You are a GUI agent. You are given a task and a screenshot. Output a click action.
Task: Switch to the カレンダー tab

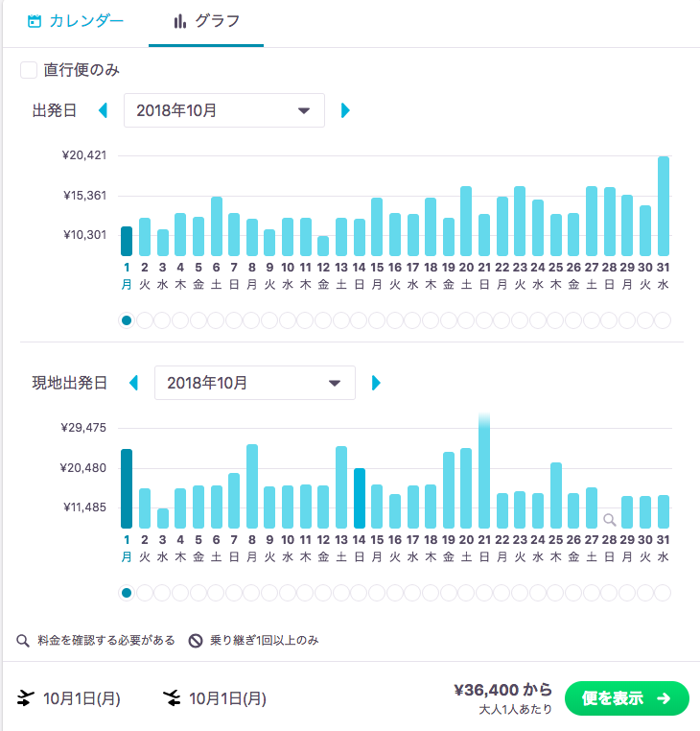(x=76, y=21)
